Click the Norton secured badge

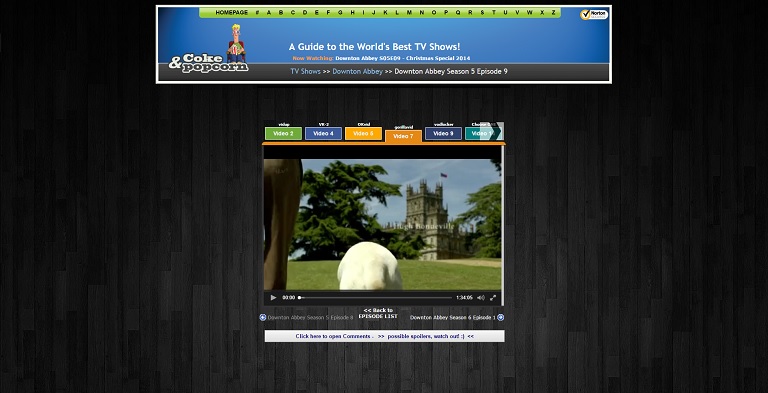point(594,15)
